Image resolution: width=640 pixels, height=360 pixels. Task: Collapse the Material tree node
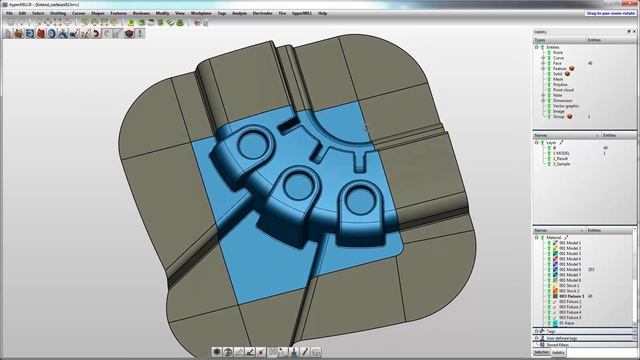coord(536,237)
